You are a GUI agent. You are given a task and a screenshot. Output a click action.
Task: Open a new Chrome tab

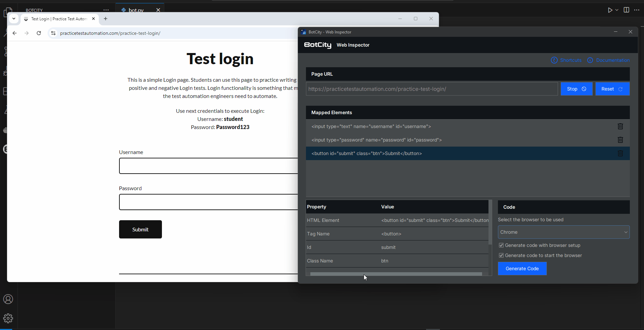(x=106, y=19)
